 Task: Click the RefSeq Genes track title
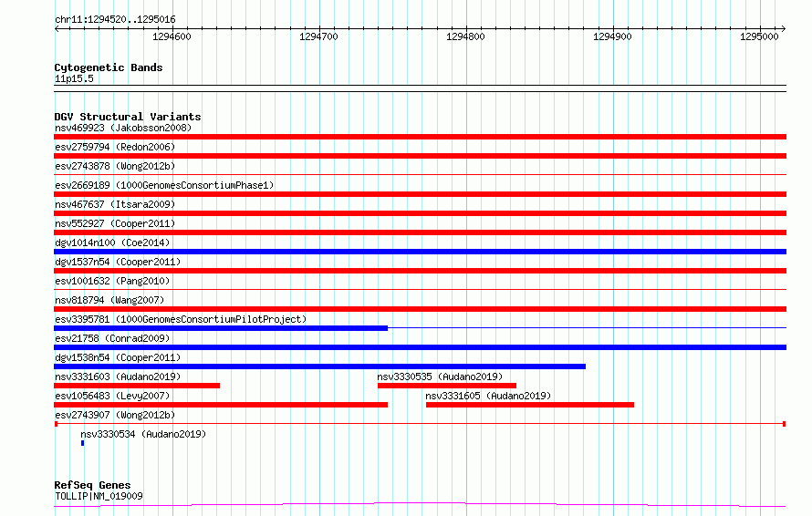point(92,485)
